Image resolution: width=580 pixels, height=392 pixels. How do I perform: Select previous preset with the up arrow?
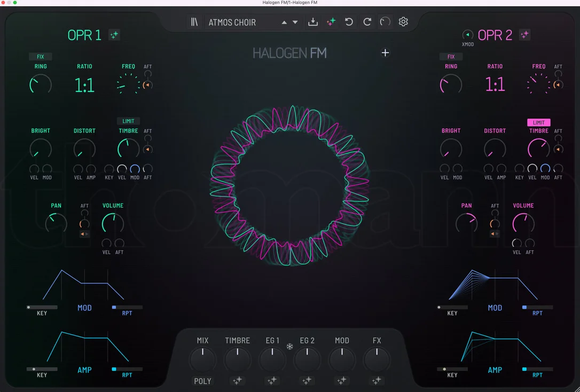(x=284, y=22)
